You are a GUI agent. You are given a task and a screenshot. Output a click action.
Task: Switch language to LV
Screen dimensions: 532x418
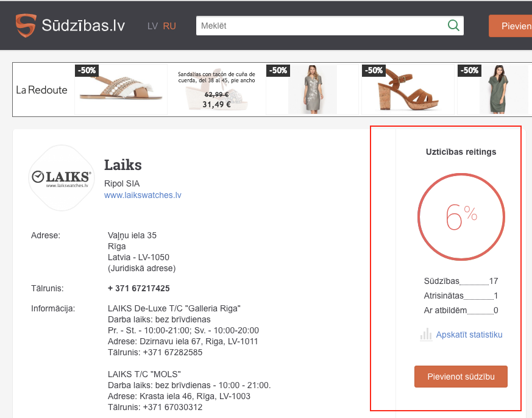click(x=152, y=26)
